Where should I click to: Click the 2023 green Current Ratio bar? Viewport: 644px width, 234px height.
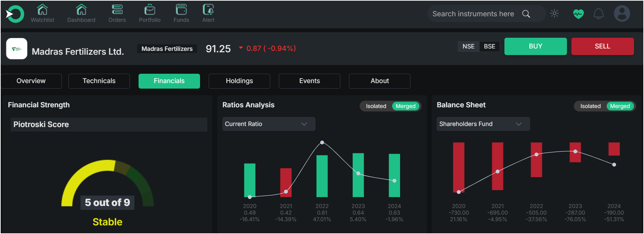pyautogui.click(x=358, y=175)
